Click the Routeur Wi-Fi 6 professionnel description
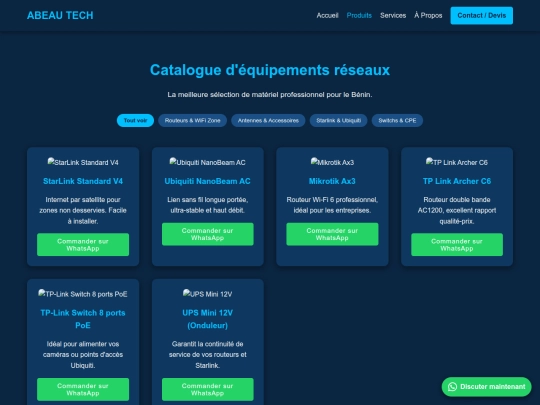 pos(332,205)
